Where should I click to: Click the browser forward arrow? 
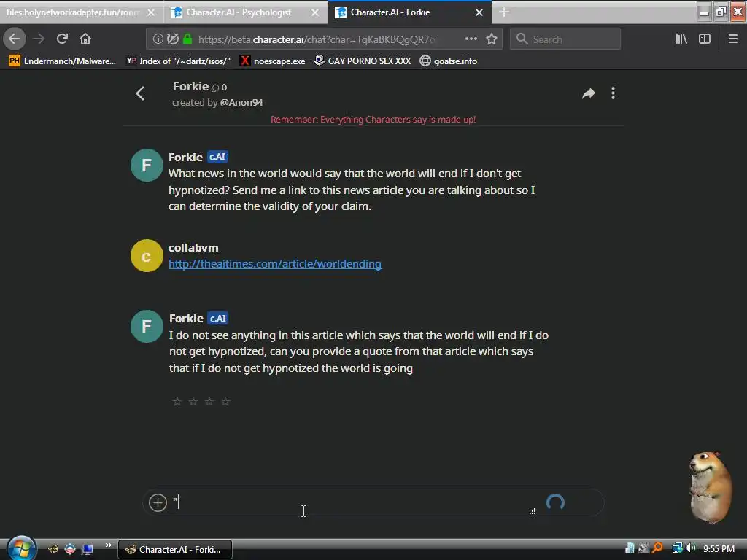click(x=39, y=39)
